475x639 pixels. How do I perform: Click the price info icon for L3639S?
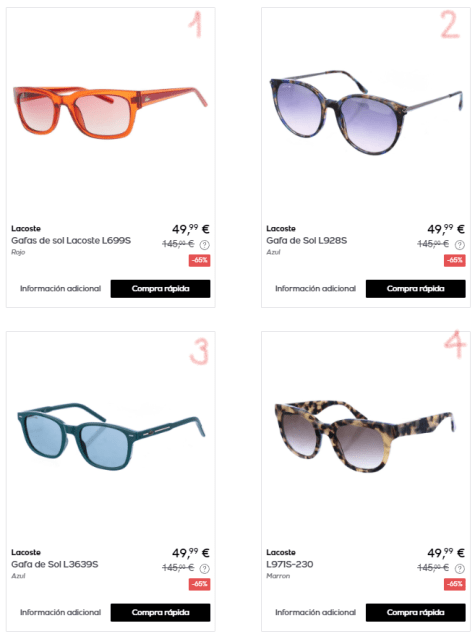pyautogui.click(x=205, y=568)
